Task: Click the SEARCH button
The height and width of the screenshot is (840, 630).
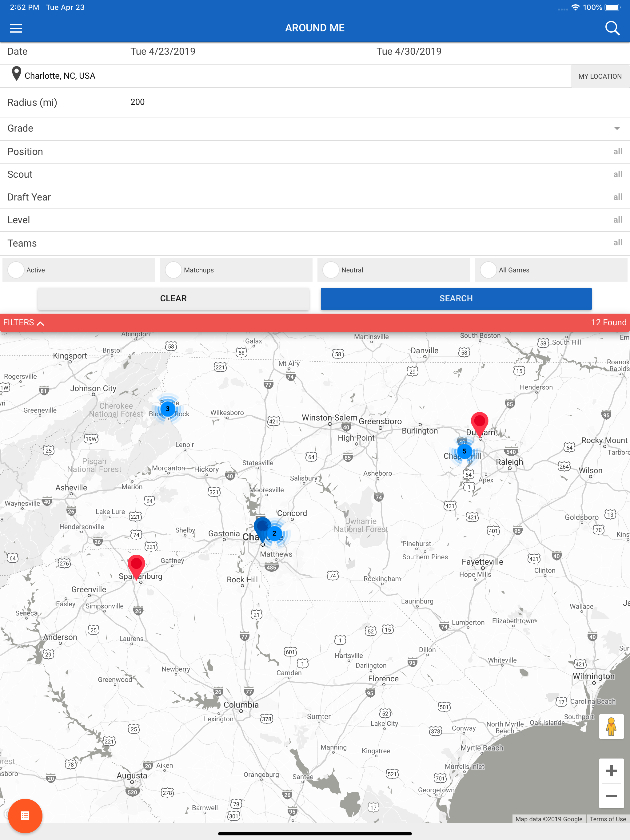Action: click(456, 299)
